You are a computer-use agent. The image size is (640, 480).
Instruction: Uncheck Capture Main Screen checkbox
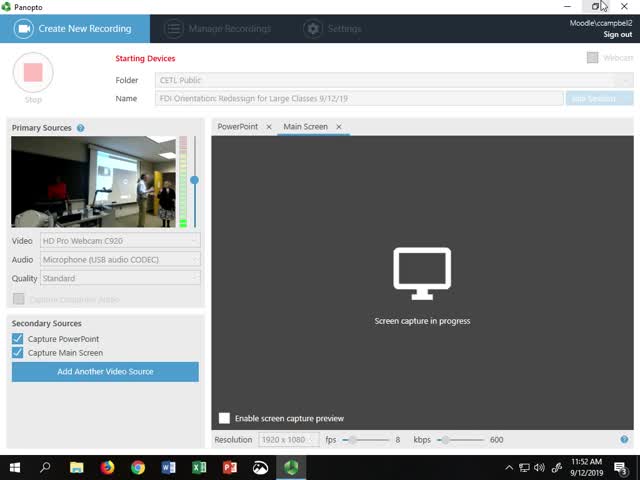(18, 353)
